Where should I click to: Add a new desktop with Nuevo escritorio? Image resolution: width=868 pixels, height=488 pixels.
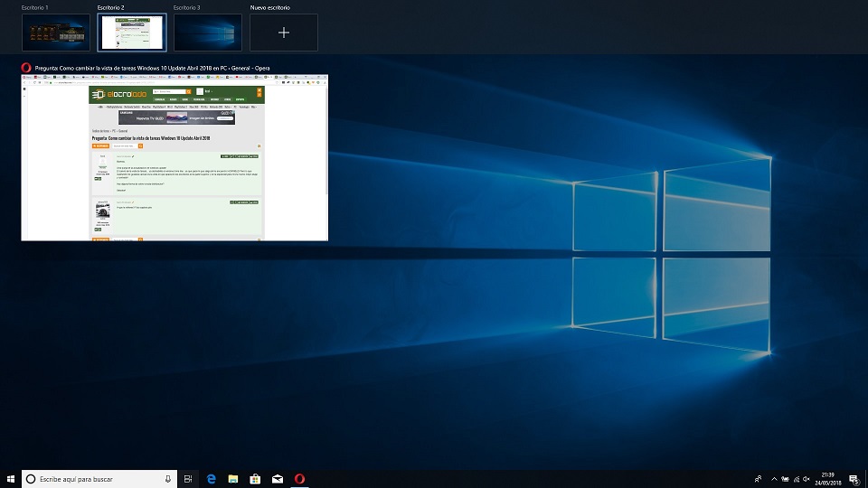coord(284,33)
